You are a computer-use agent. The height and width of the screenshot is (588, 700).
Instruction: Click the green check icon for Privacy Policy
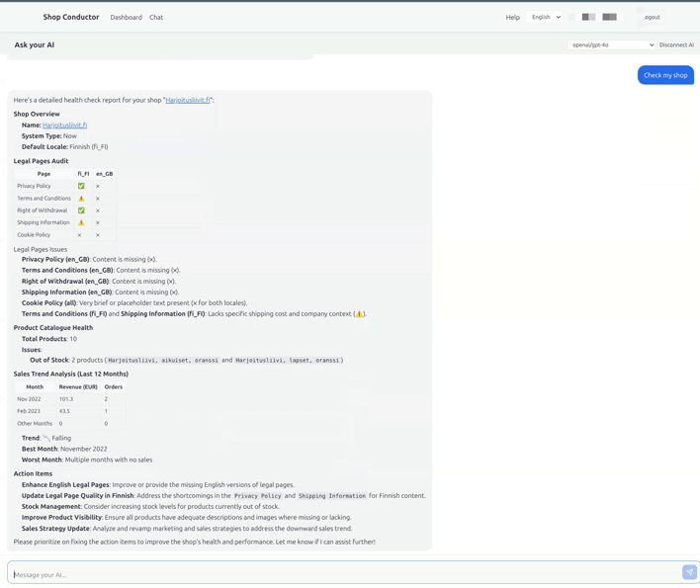pyautogui.click(x=81, y=186)
